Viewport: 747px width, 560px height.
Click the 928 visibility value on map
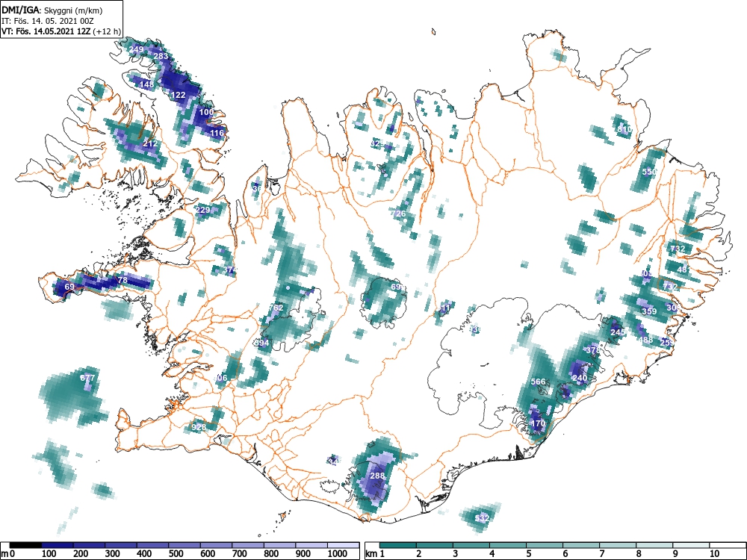199,427
